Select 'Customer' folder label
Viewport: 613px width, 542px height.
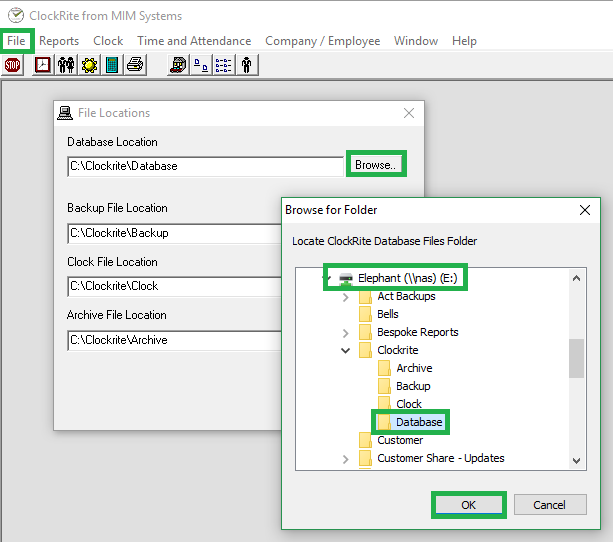pos(400,440)
